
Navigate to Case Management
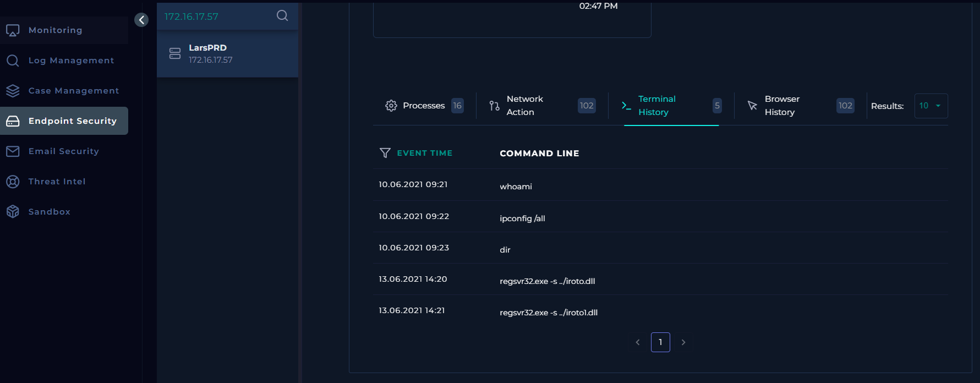(x=74, y=91)
